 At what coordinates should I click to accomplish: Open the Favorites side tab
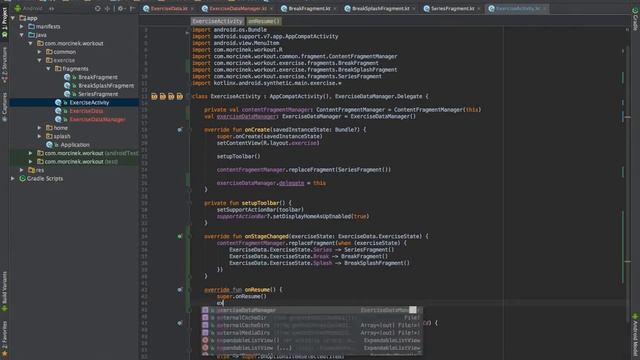click(4, 338)
